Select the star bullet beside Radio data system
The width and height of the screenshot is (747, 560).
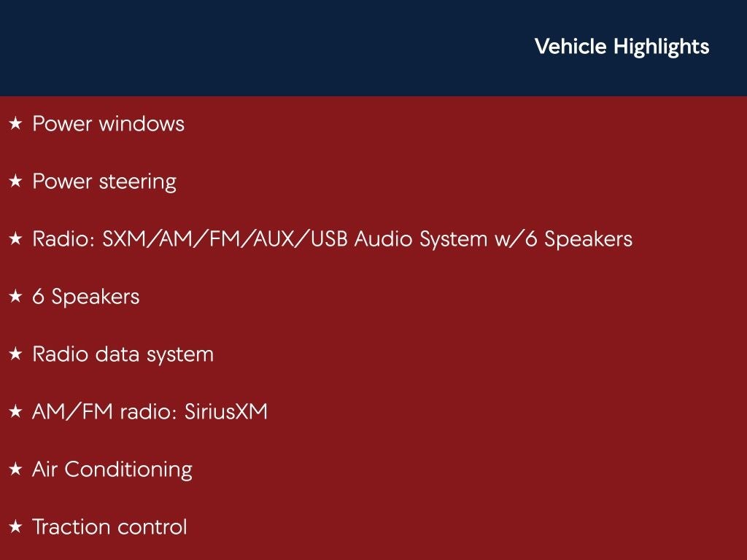coord(15,354)
